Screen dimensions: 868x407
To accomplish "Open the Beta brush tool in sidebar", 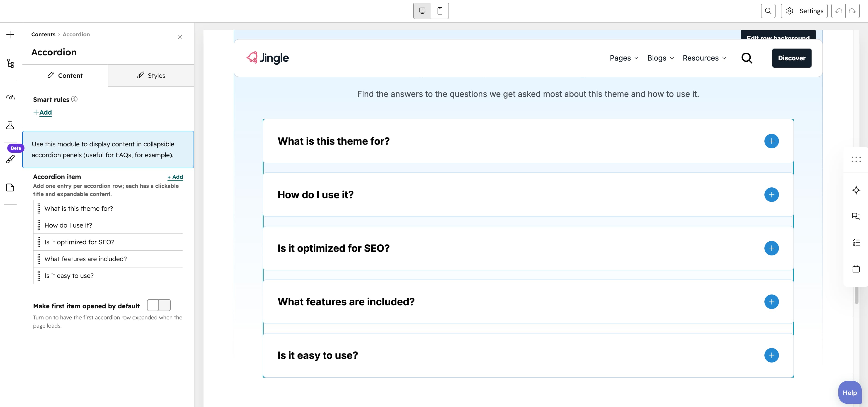I will click(10, 159).
